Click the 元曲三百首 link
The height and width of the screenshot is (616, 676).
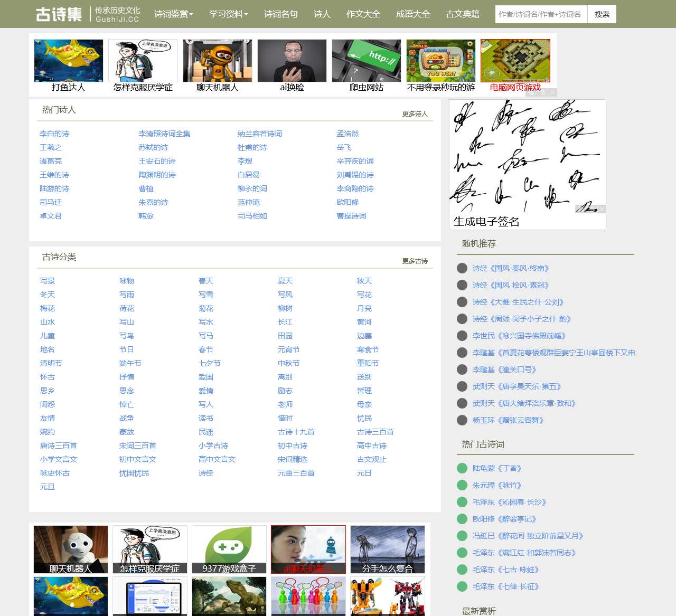[296, 473]
